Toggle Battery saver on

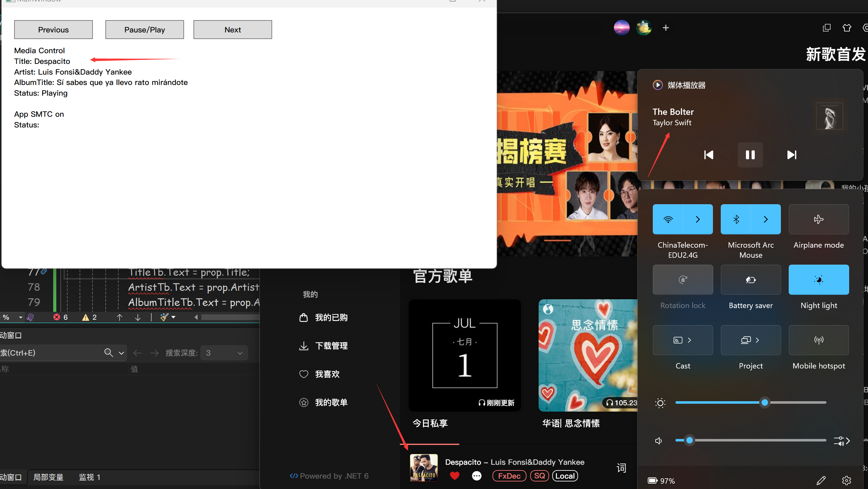click(x=750, y=280)
